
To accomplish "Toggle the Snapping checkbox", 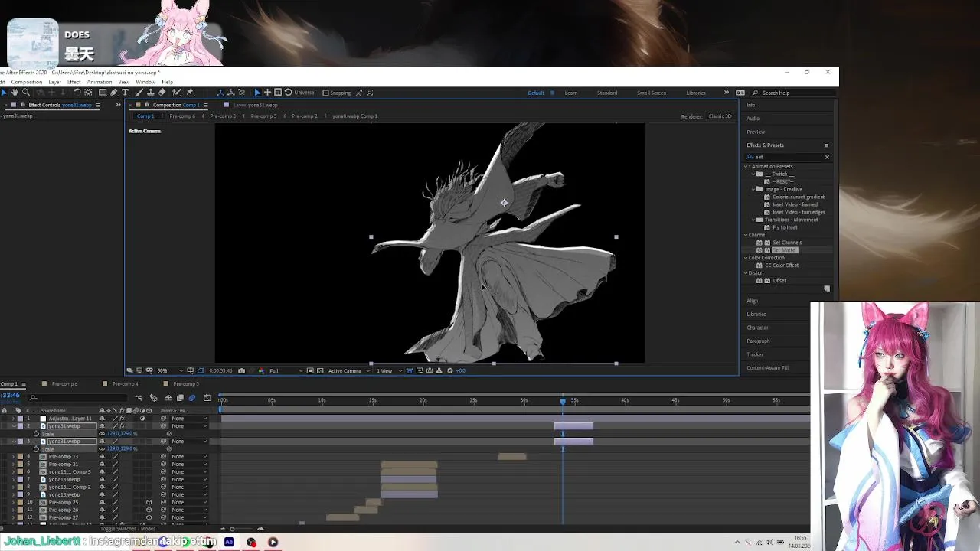I will tap(325, 93).
